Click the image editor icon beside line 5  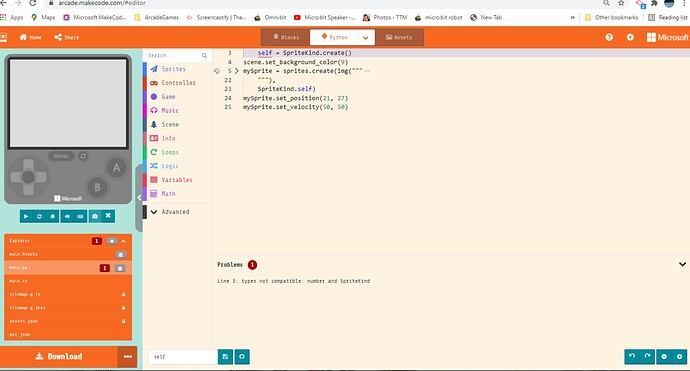[x=217, y=71]
